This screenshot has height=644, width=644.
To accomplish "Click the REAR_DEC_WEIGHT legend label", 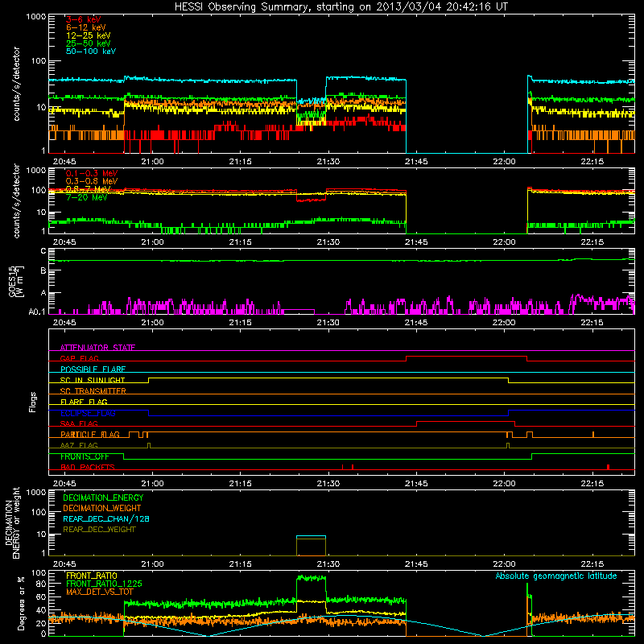I will pyautogui.click(x=99, y=530).
